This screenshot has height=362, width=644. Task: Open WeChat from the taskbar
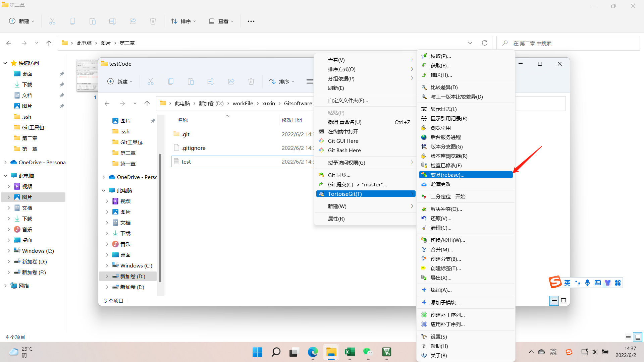click(368, 352)
